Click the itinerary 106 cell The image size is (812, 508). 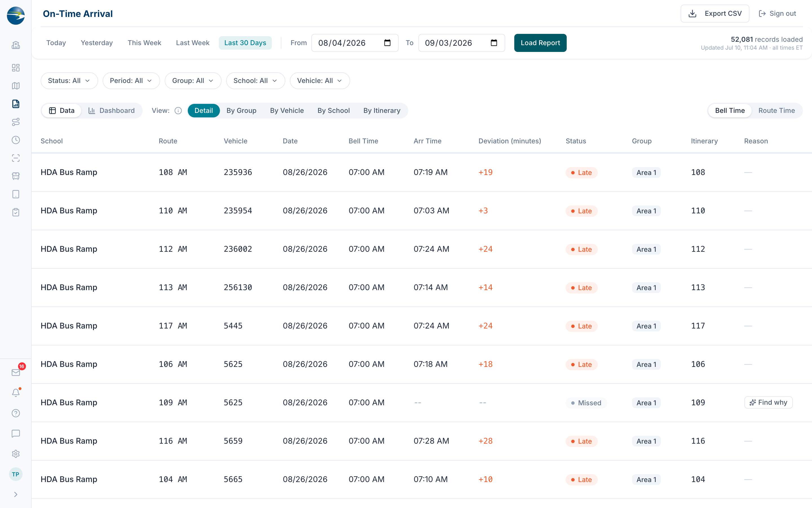tap(698, 364)
